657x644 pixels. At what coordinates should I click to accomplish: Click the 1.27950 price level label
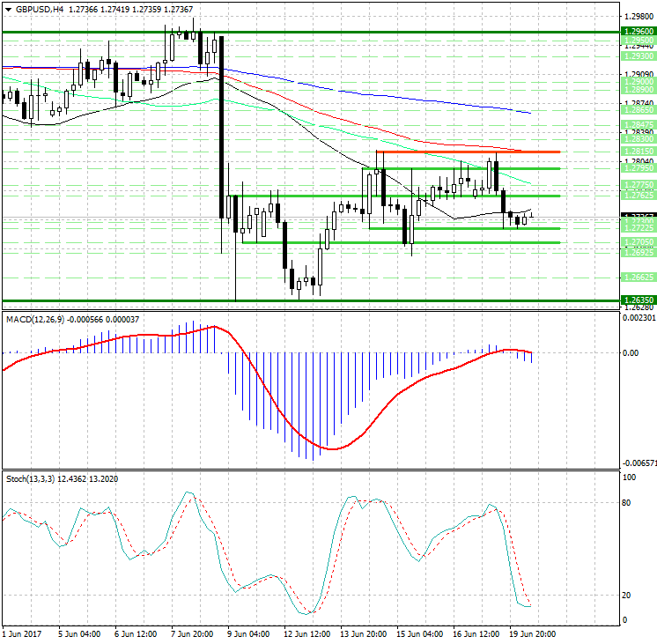point(638,168)
